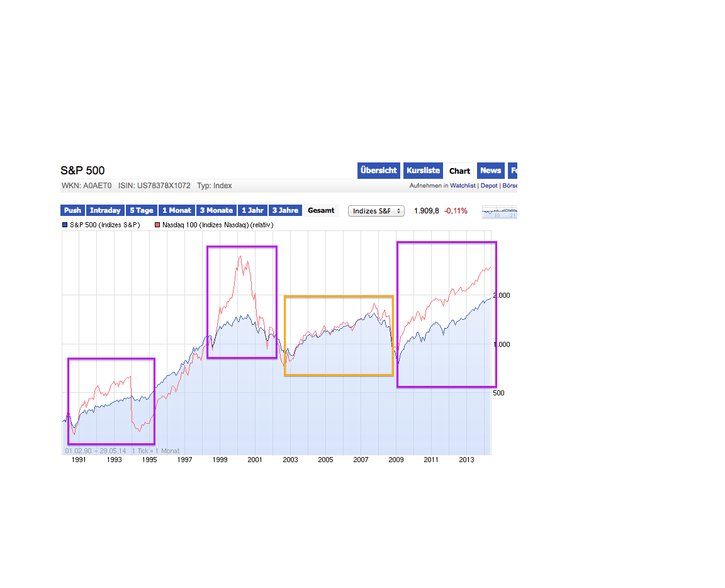Show the Intraday chart range
The height and width of the screenshot is (588, 725).
click(x=105, y=210)
